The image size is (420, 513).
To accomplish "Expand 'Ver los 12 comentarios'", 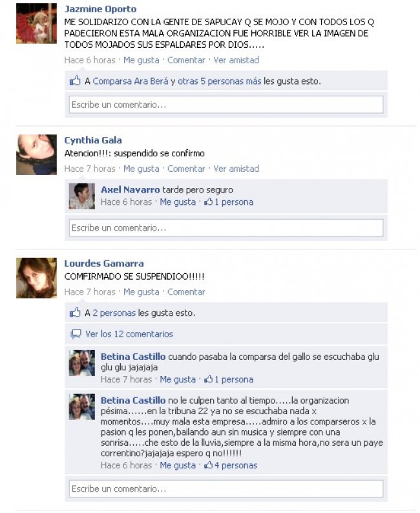I will (x=129, y=334).
